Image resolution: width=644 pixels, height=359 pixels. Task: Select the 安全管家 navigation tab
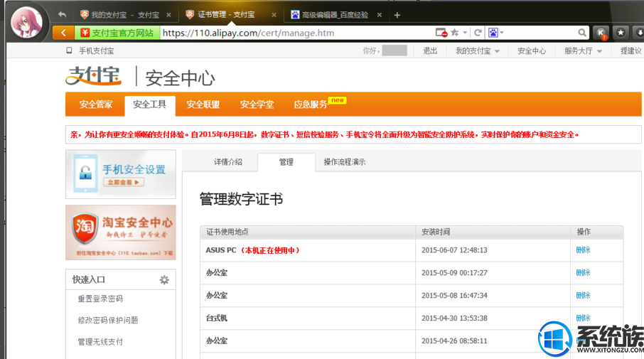click(96, 105)
